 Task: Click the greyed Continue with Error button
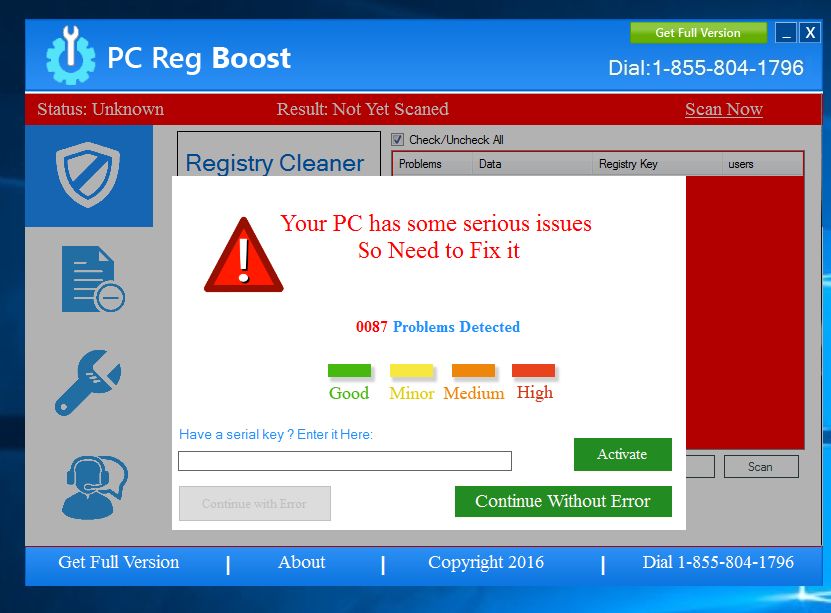click(254, 503)
